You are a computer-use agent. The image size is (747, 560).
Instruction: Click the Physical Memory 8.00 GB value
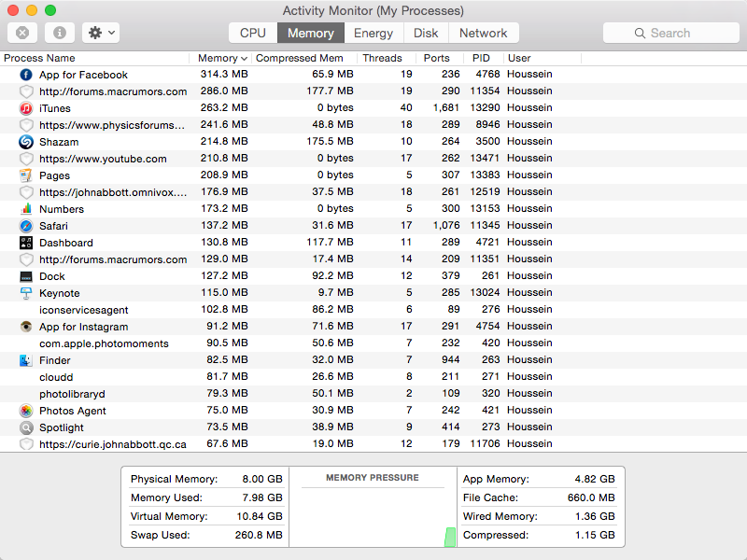(262, 479)
